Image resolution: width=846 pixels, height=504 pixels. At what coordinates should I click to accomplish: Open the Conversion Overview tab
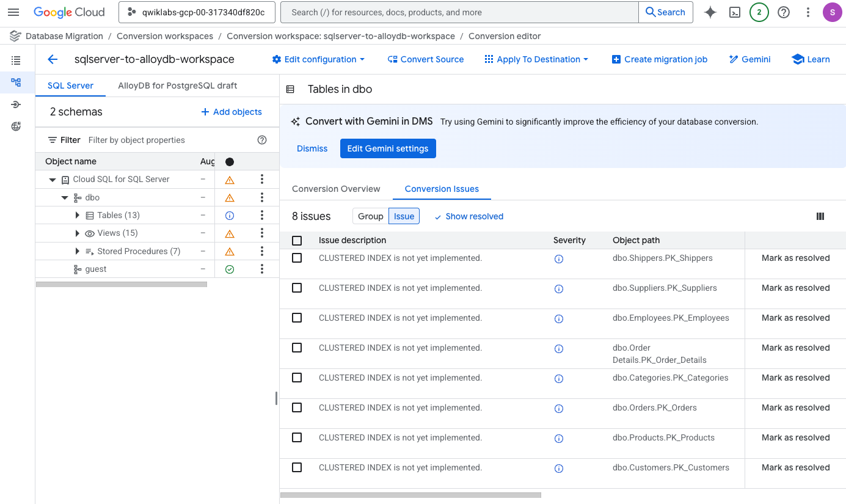pyautogui.click(x=336, y=189)
